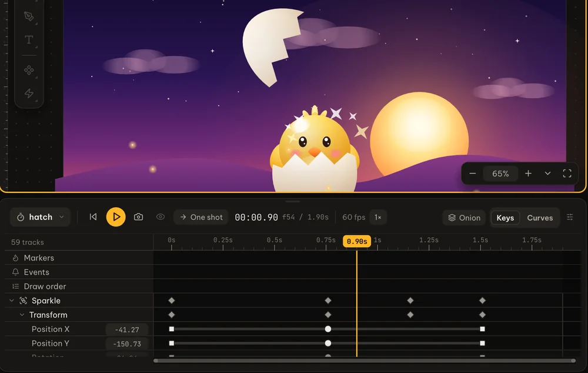Viewport: 588px width, 373px height.
Task: Click the 0.90s playhead marker
Action: (357, 241)
